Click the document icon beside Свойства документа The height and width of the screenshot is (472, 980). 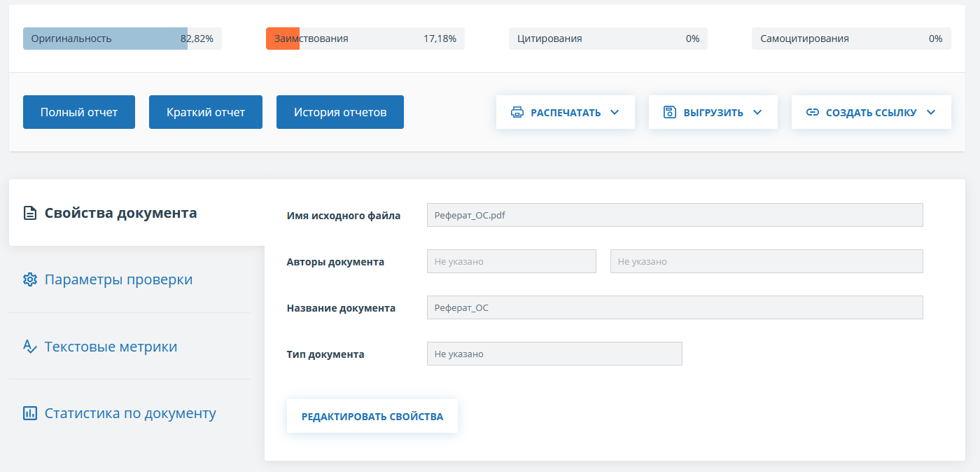(30, 213)
